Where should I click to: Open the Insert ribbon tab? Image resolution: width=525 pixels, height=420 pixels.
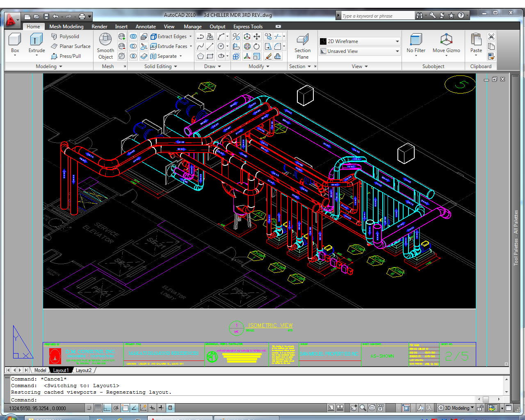[121, 27]
